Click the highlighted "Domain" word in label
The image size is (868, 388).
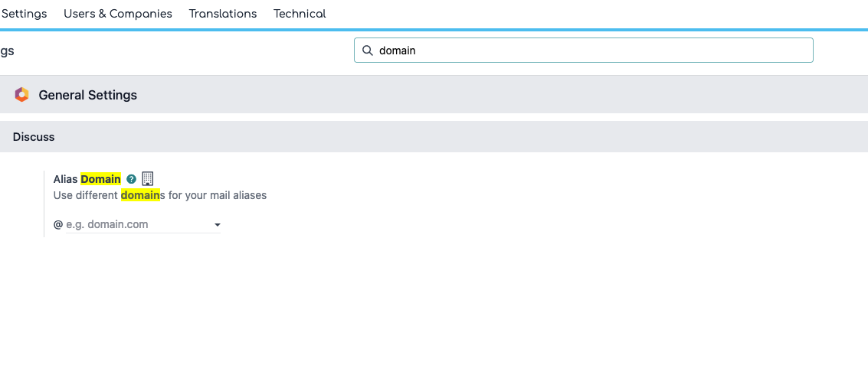pos(100,179)
